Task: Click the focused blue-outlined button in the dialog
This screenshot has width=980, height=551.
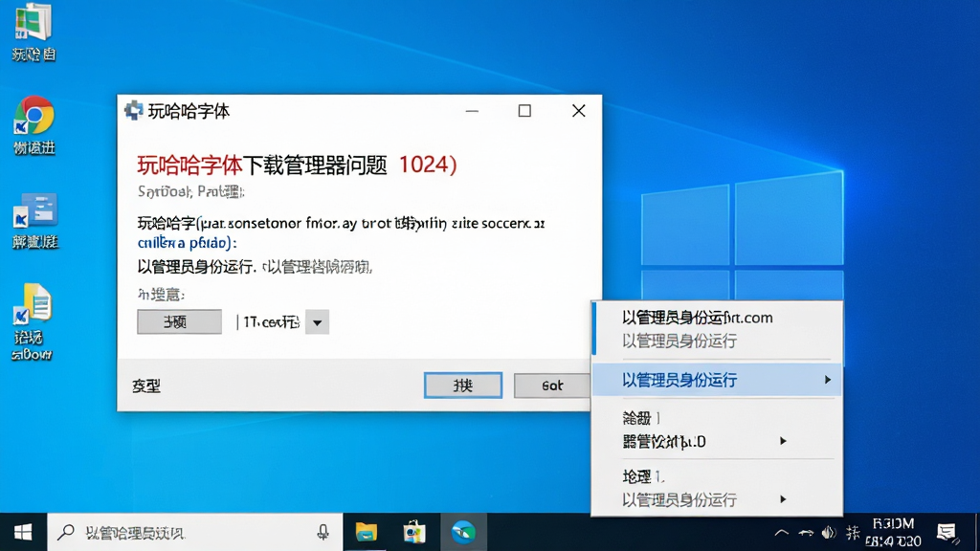Action: pos(463,386)
